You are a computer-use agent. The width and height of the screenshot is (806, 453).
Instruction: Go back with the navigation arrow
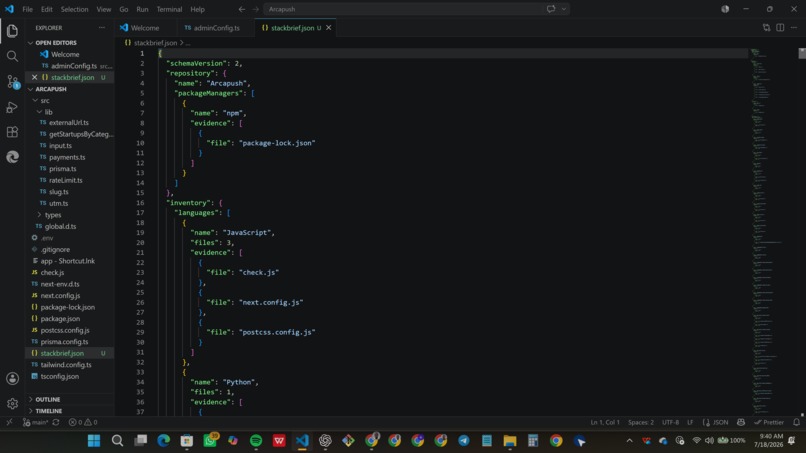point(242,9)
